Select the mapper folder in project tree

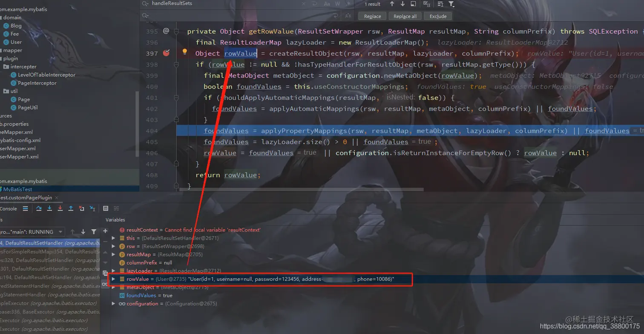pos(12,50)
